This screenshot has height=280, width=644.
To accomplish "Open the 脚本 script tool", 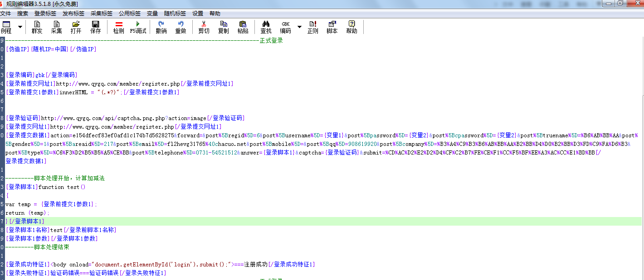I will [332, 27].
